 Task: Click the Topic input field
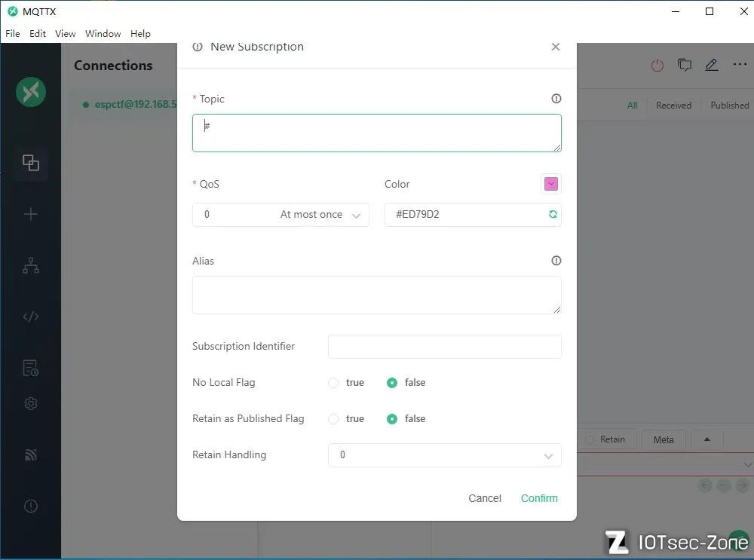(377, 133)
